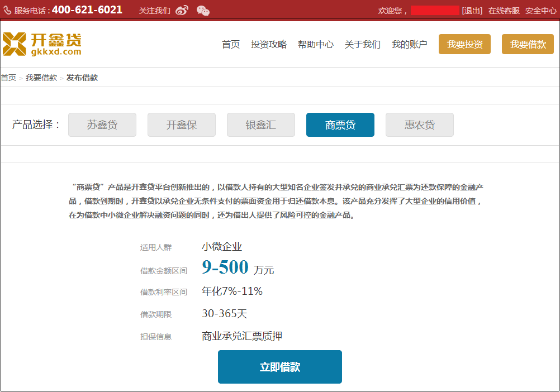
Task: Select the 商票贷 product tab
Action: [x=340, y=125]
